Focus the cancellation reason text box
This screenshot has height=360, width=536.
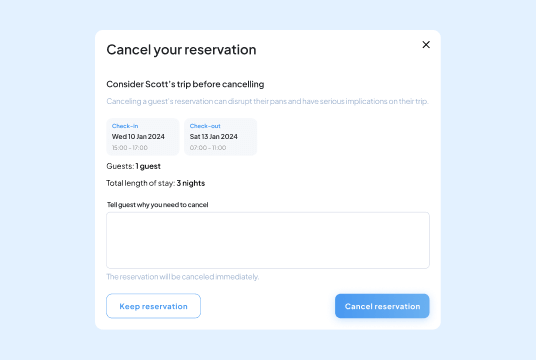pyautogui.click(x=268, y=240)
